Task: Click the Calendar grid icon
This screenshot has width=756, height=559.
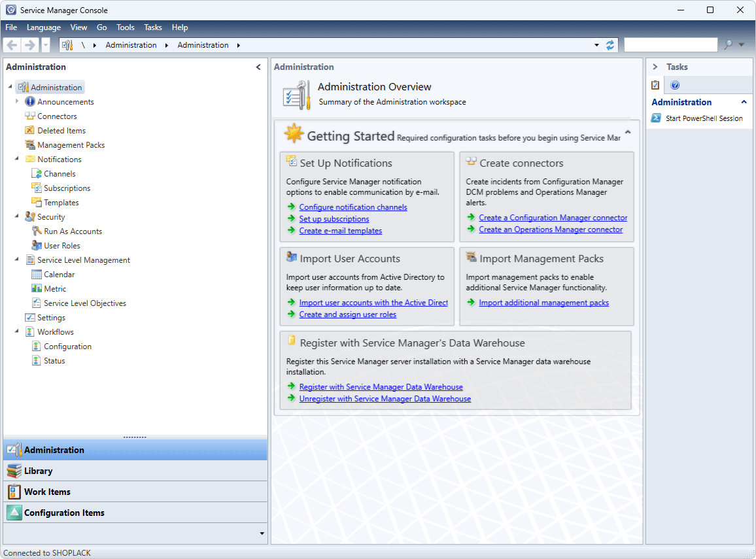Action: click(x=36, y=274)
